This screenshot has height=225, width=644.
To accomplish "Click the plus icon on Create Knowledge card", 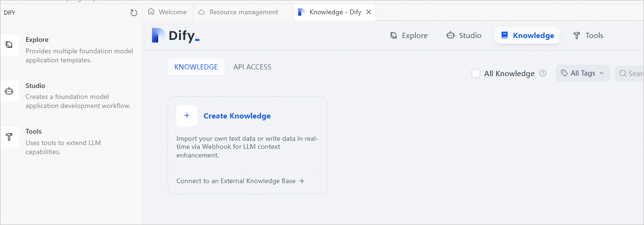I will point(187,116).
